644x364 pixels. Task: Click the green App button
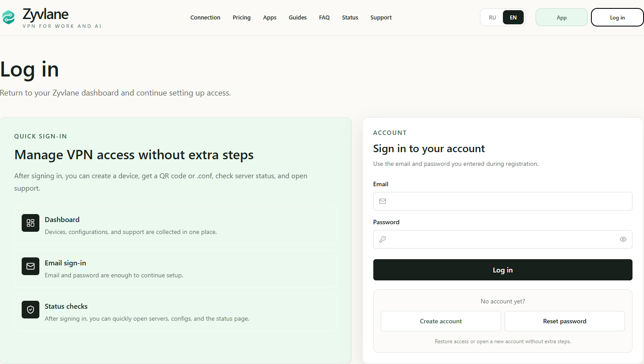click(x=562, y=18)
